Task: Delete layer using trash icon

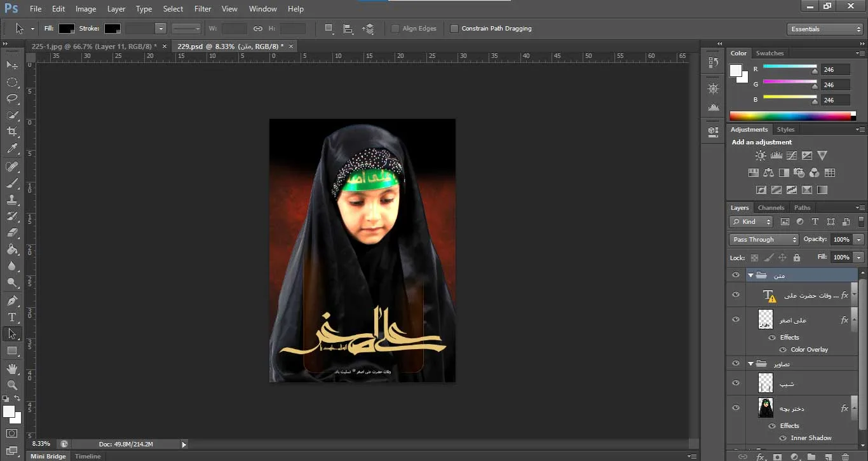Action: pos(845,457)
